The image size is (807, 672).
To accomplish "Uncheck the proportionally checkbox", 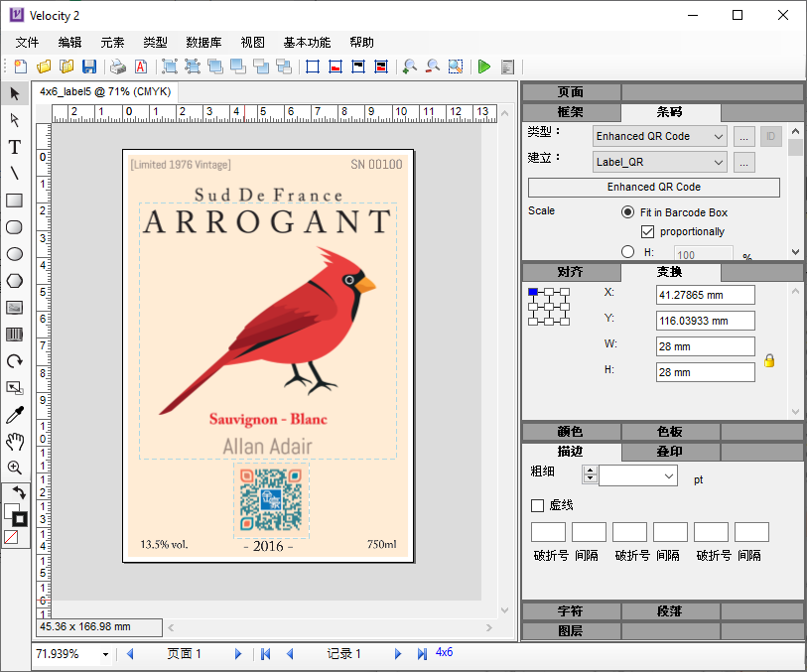I will (648, 232).
